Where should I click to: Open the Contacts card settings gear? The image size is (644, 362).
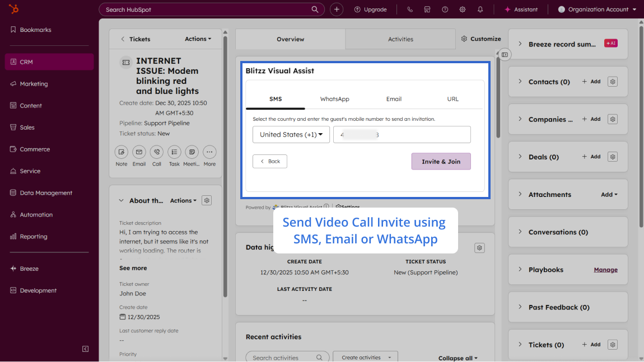pos(613,82)
